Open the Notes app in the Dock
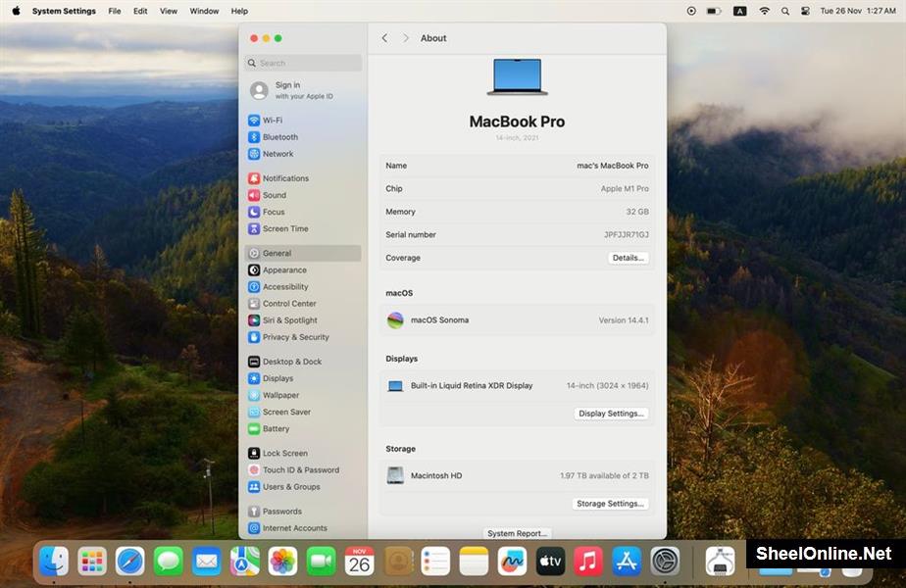Image resolution: width=906 pixels, height=588 pixels. point(474,562)
